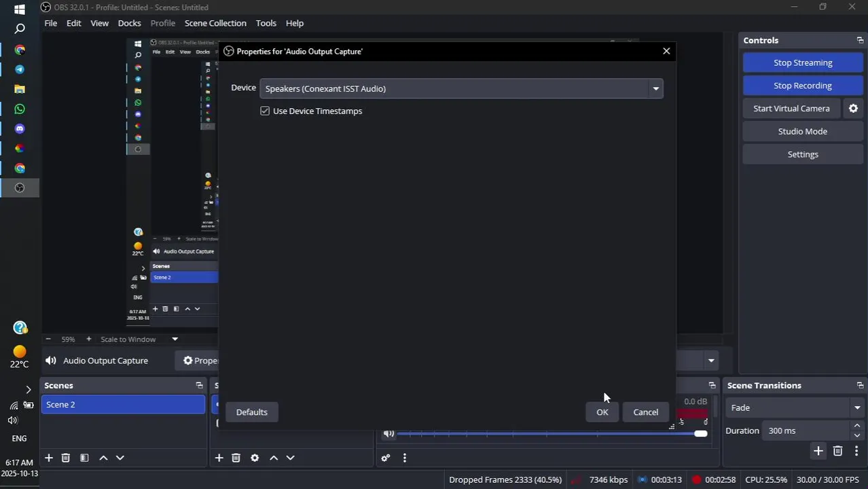The width and height of the screenshot is (868, 489).
Task: Click Stop Streaming
Action: click(803, 62)
